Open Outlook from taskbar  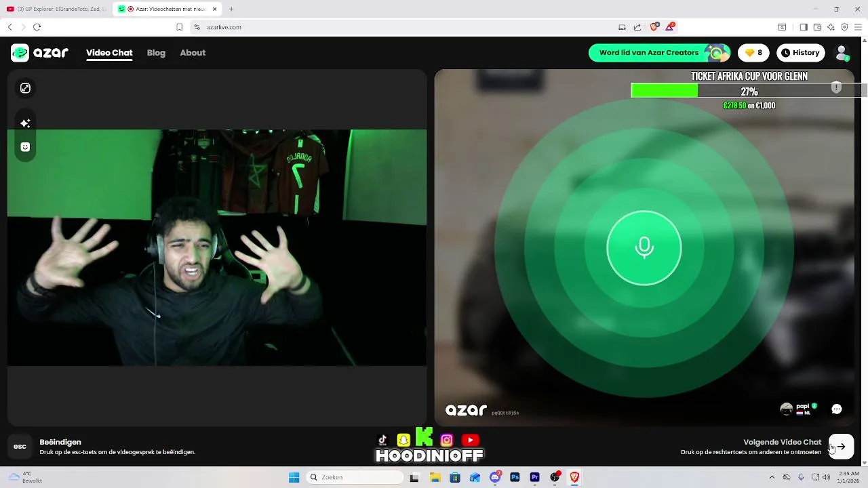[475, 477]
